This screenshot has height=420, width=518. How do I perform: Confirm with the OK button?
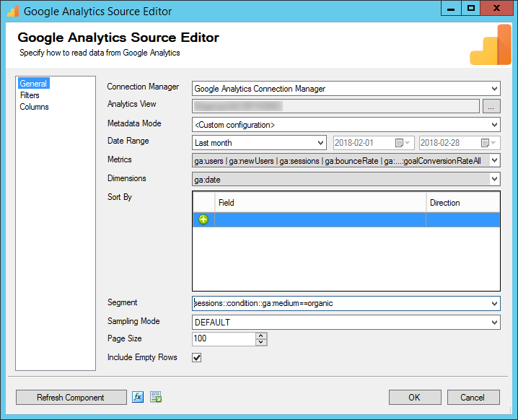click(415, 397)
